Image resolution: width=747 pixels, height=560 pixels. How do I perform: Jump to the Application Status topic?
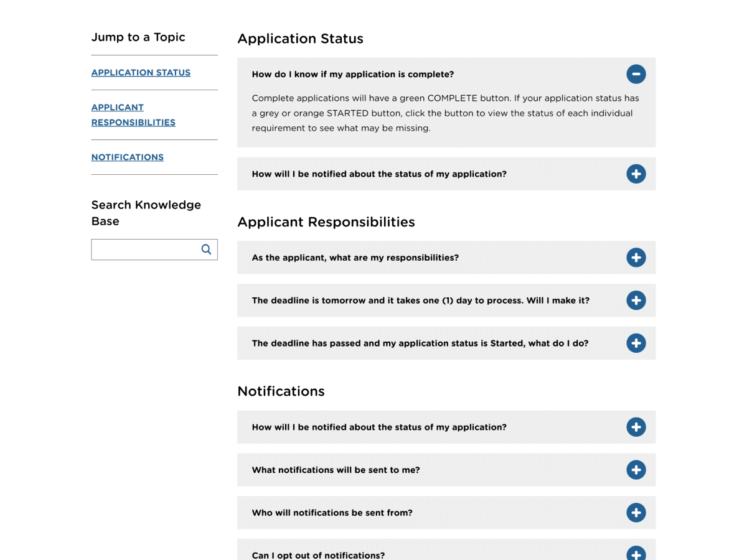[141, 73]
